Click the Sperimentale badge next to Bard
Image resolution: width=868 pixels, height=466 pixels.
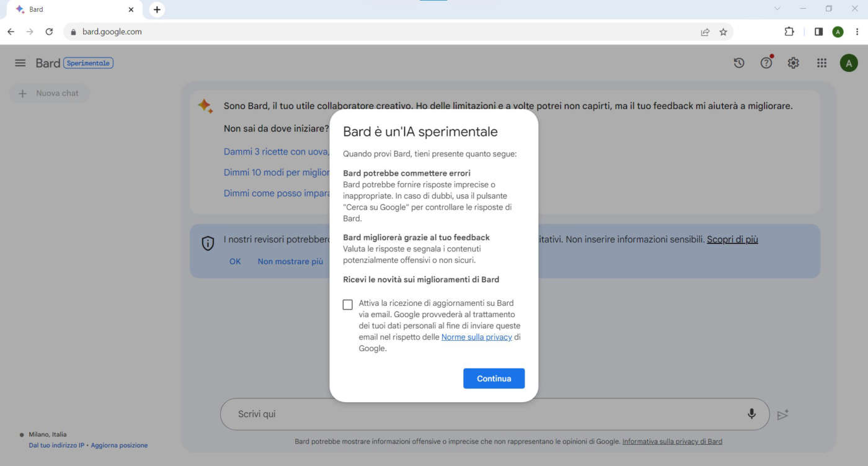click(89, 63)
